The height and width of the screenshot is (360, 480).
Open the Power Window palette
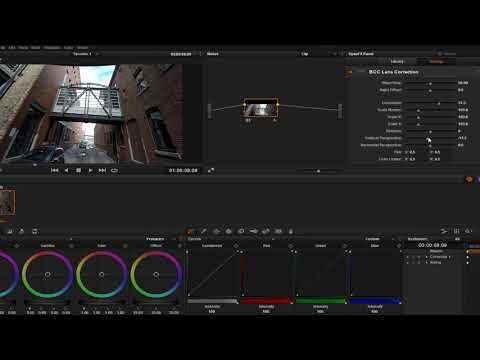click(x=216, y=231)
